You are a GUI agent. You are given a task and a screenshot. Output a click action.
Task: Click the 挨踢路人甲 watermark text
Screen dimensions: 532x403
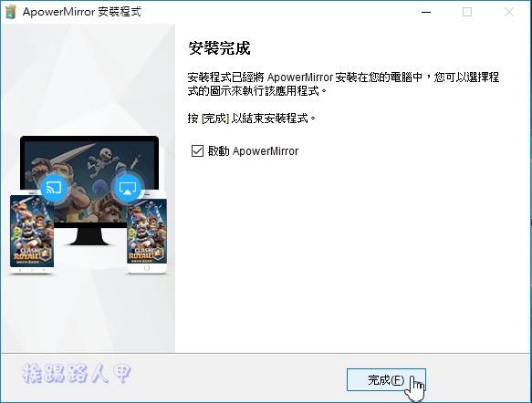[77, 373]
